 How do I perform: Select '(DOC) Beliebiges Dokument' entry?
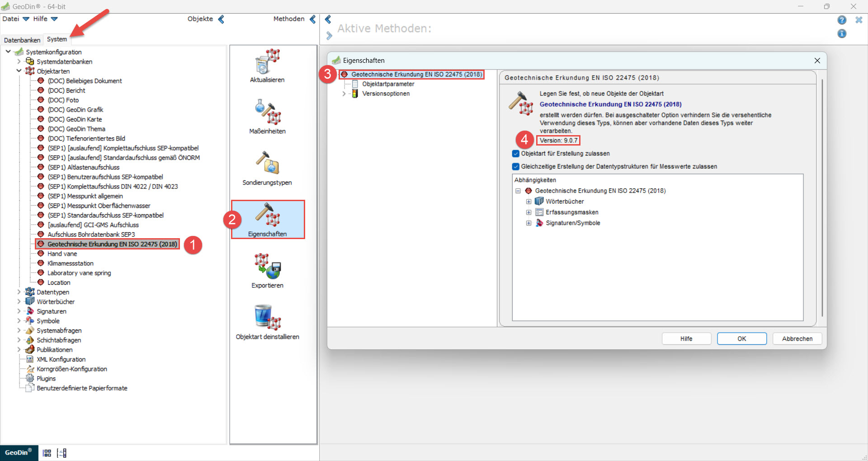(x=85, y=81)
